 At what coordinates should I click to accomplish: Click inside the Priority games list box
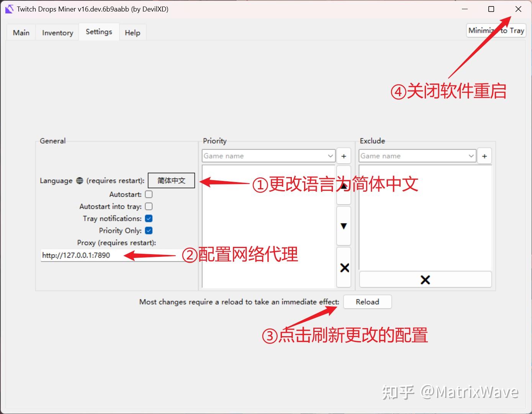(x=268, y=226)
